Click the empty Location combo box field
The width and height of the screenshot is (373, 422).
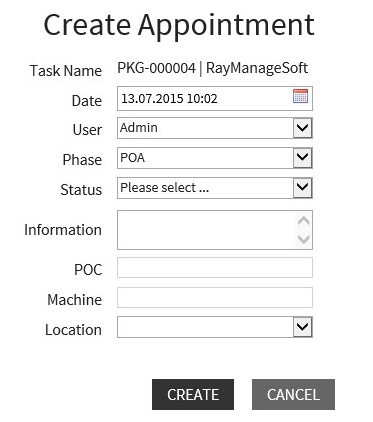tap(205, 327)
